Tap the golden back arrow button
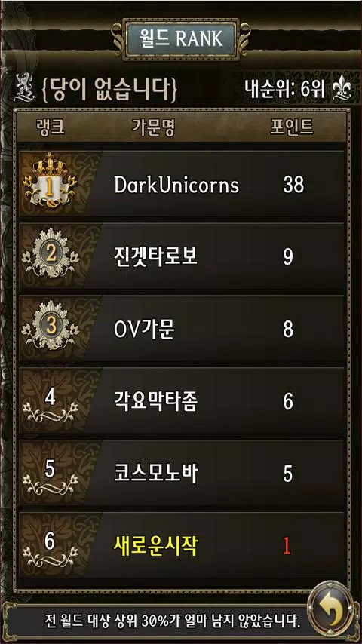Screen dimensions: 362x644 click(332, 609)
